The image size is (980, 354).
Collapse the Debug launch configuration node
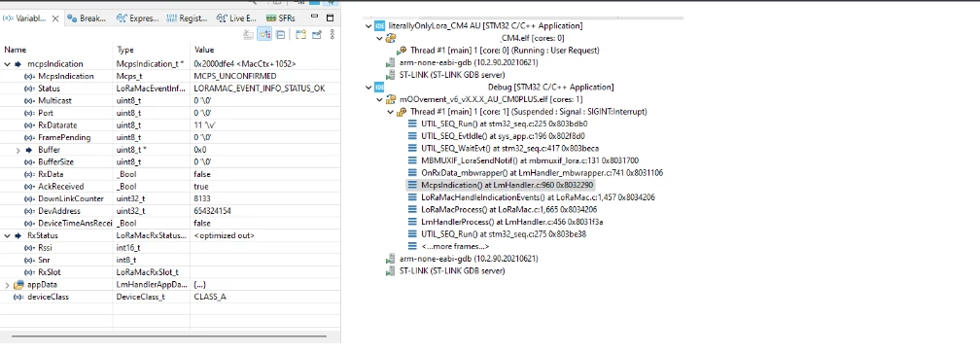pos(368,88)
